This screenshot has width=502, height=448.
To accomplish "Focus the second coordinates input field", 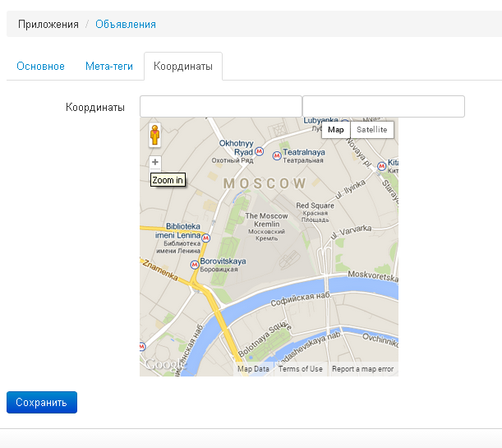I will pos(384,106).
